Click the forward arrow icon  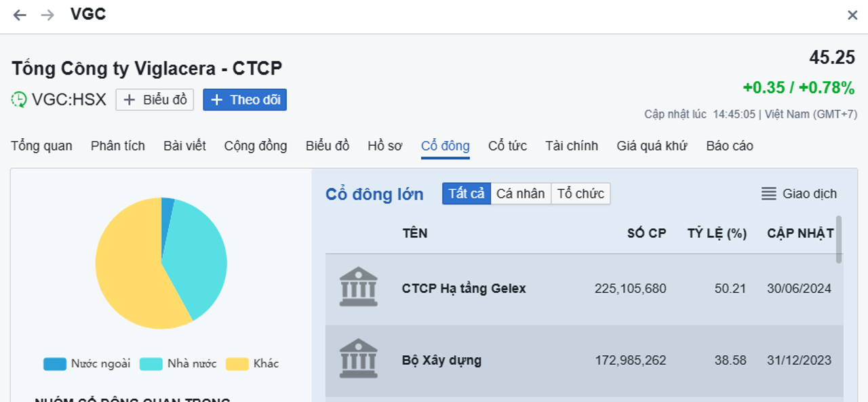[47, 15]
